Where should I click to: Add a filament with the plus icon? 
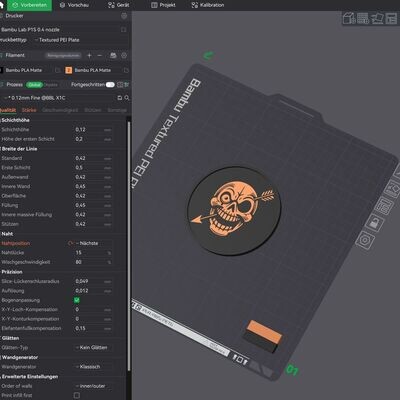[89, 55]
